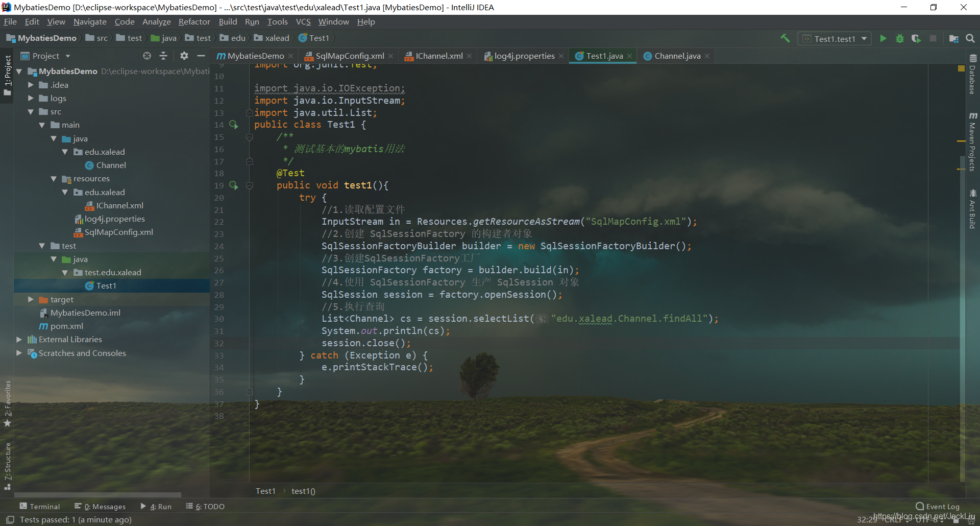Open the 0: Messages tool window
This screenshot has width=980, height=526.
click(100, 507)
